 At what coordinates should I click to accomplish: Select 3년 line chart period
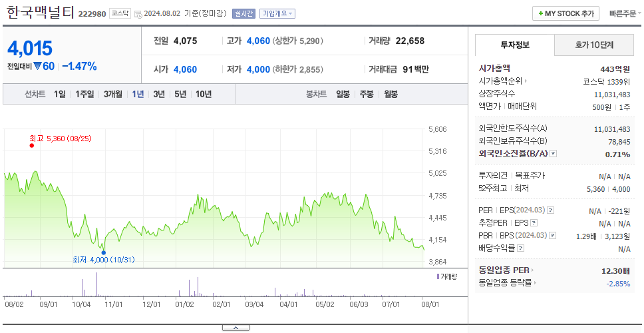[x=159, y=94]
